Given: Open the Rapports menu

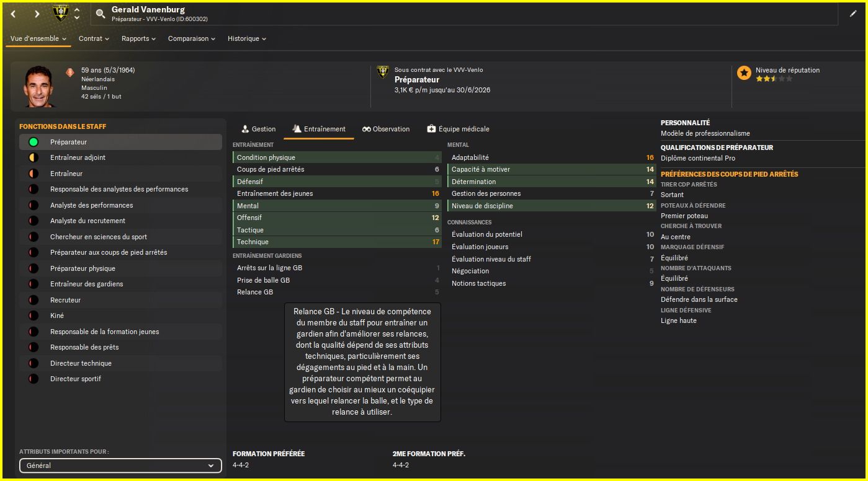Looking at the screenshot, I should [x=138, y=38].
